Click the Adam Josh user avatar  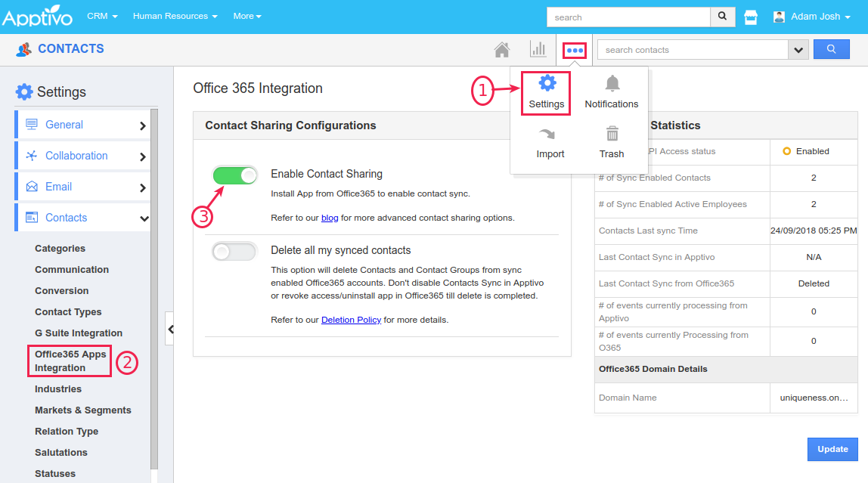click(x=779, y=17)
